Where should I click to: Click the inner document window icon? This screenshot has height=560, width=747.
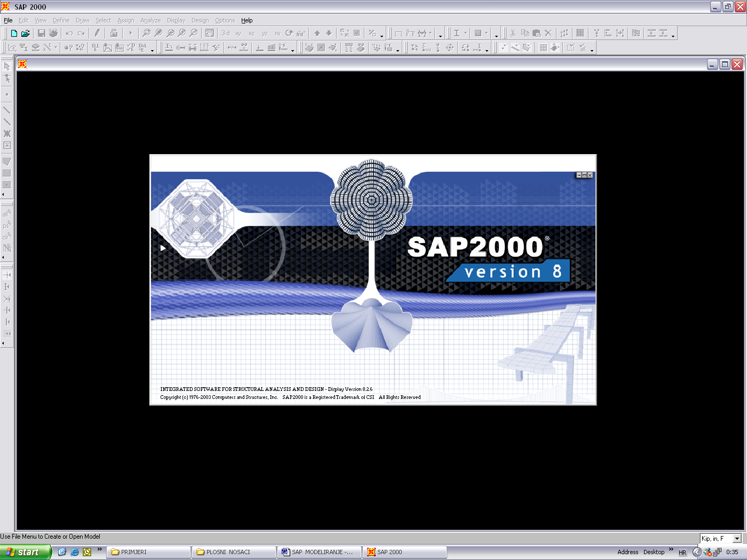22,64
